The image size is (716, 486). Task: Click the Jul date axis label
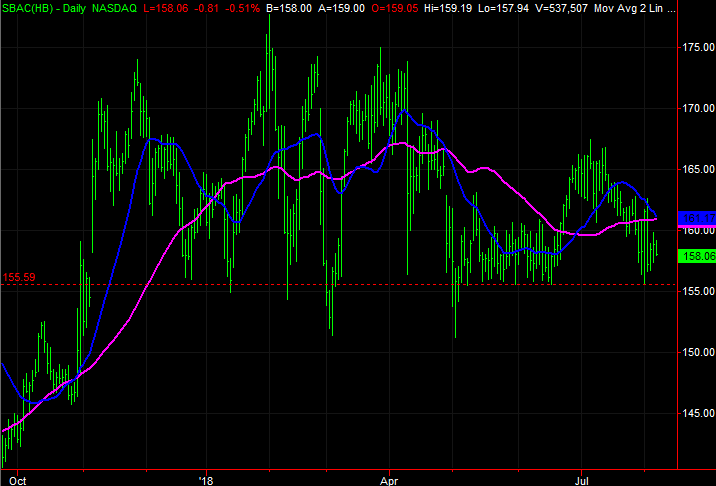coord(581,481)
